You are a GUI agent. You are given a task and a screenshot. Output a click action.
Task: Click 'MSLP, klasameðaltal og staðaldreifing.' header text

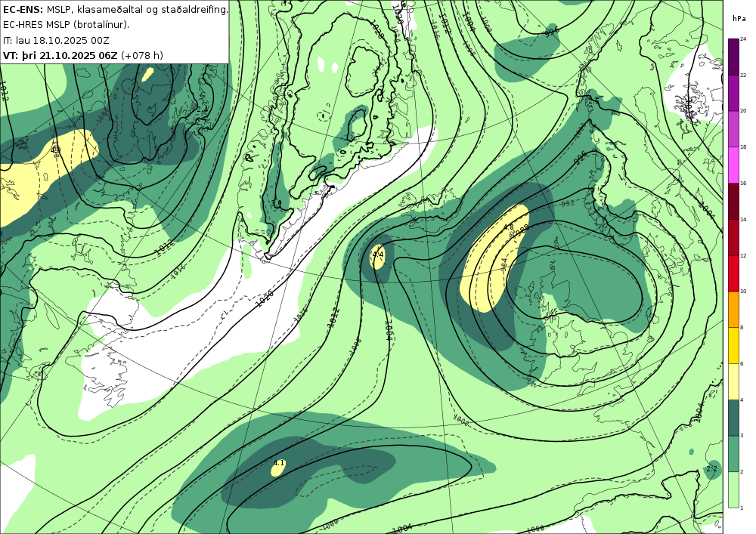pos(137,10)
